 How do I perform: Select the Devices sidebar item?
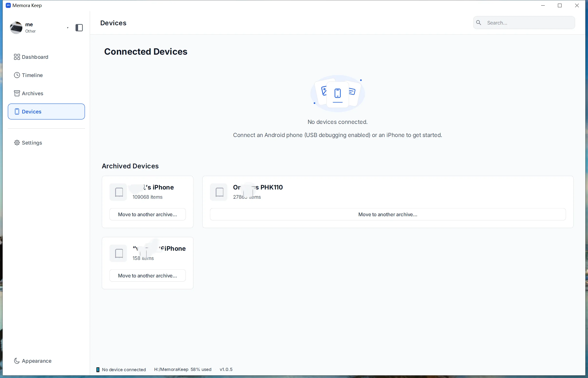46,112
